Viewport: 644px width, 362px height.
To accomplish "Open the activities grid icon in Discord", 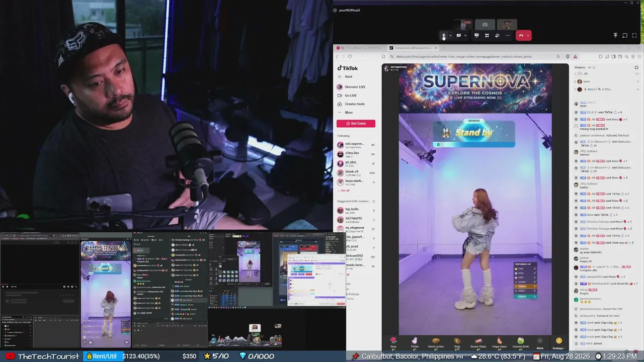I will point(487,35).
